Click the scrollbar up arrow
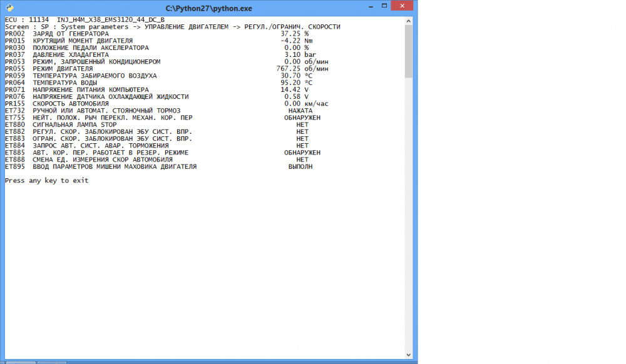The height and width of the screenshot is (364, 626). pos(408,21)
